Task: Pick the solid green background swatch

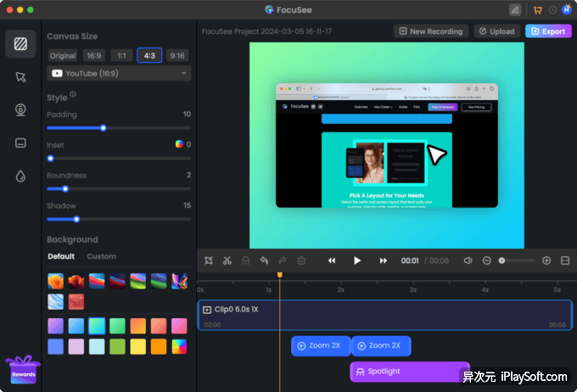Action: click(117, 347)
